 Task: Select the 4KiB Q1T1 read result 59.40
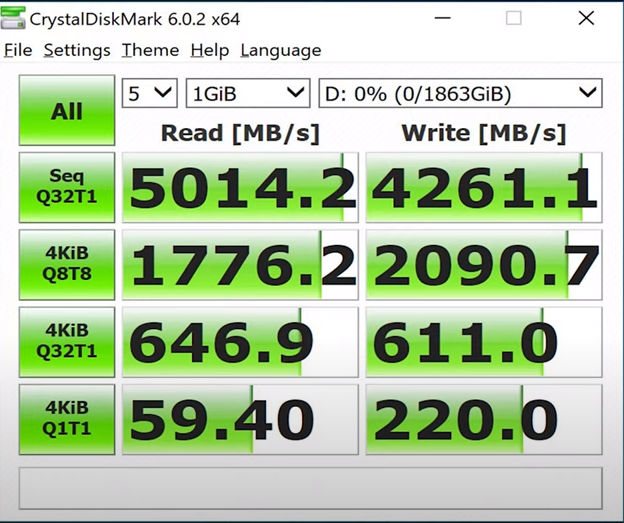pos(240,419)
